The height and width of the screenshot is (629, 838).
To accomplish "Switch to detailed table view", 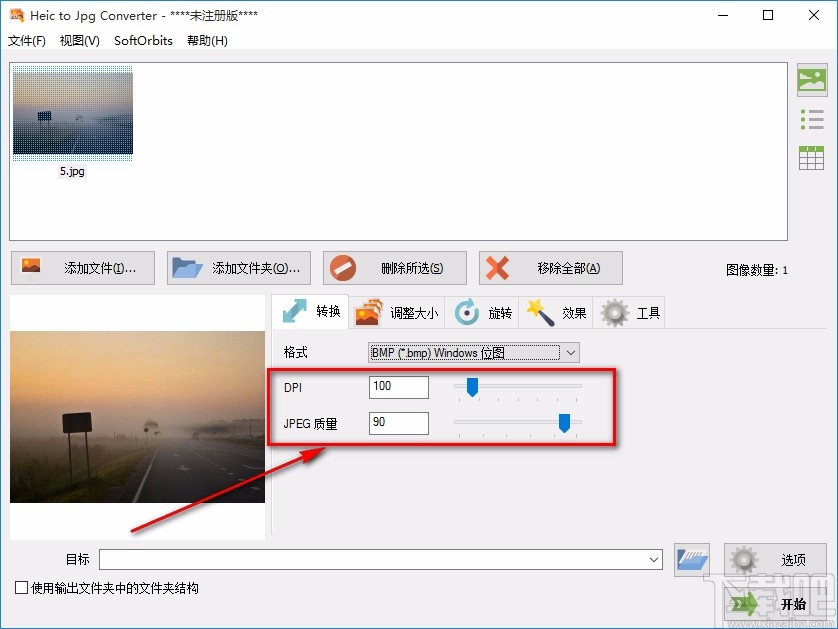I will click(812, 157).
